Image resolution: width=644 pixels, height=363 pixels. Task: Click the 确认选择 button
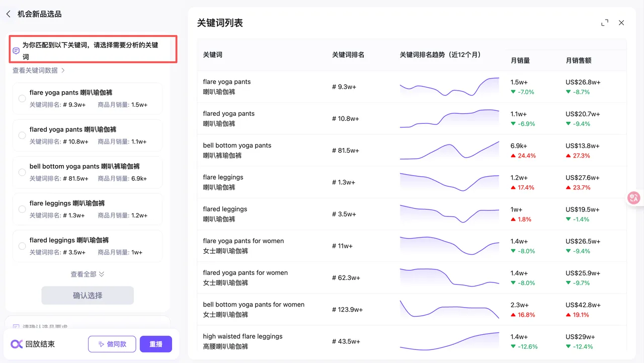click(x=88, y=296)
